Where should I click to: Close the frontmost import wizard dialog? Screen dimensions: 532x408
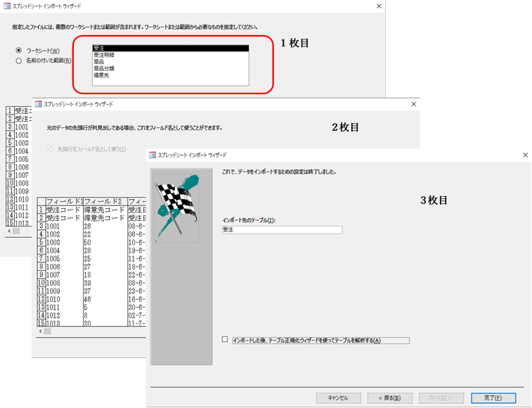[x=524, y=155]
